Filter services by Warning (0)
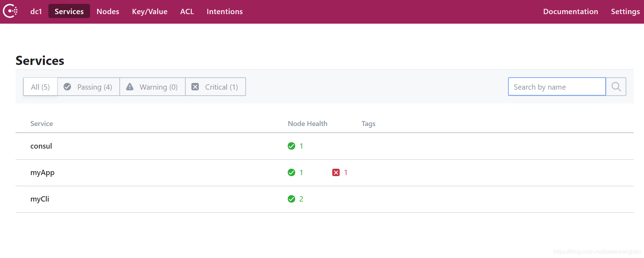 (153, 87)
